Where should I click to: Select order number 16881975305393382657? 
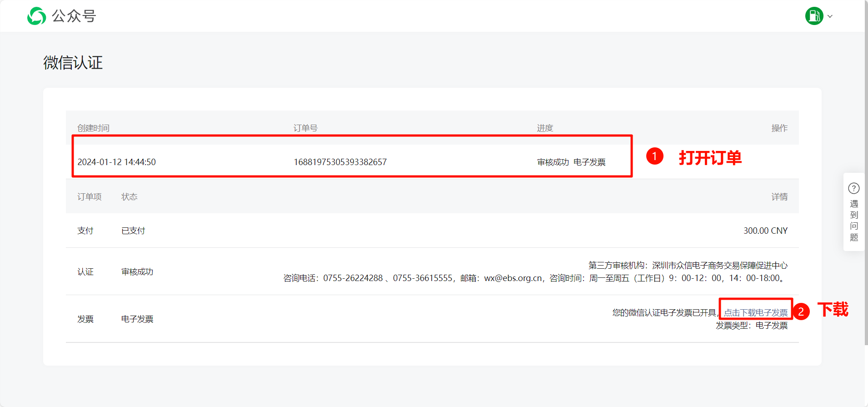pyautogui.click(x=340, y=162)
